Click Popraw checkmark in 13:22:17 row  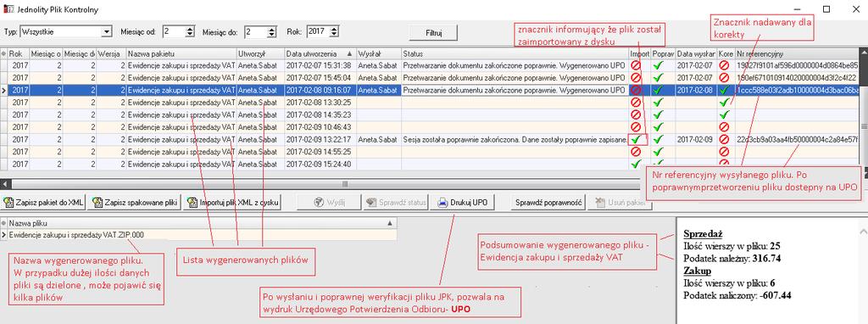658,140
